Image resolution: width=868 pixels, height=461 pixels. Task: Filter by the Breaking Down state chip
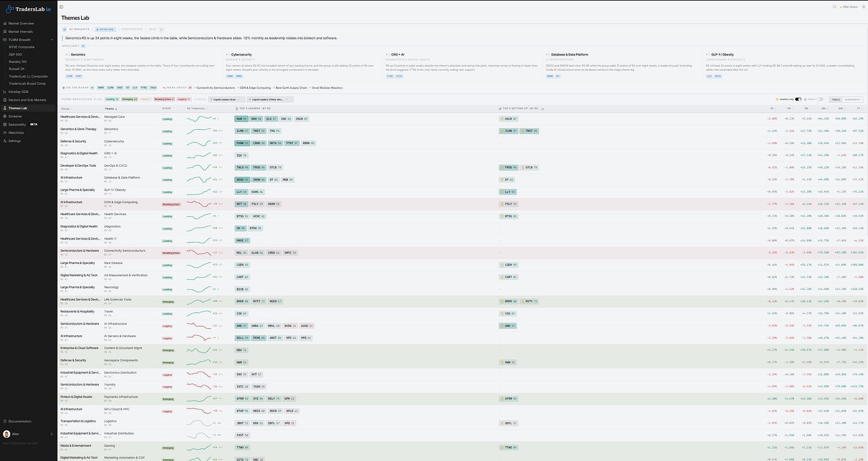point(164,99)
